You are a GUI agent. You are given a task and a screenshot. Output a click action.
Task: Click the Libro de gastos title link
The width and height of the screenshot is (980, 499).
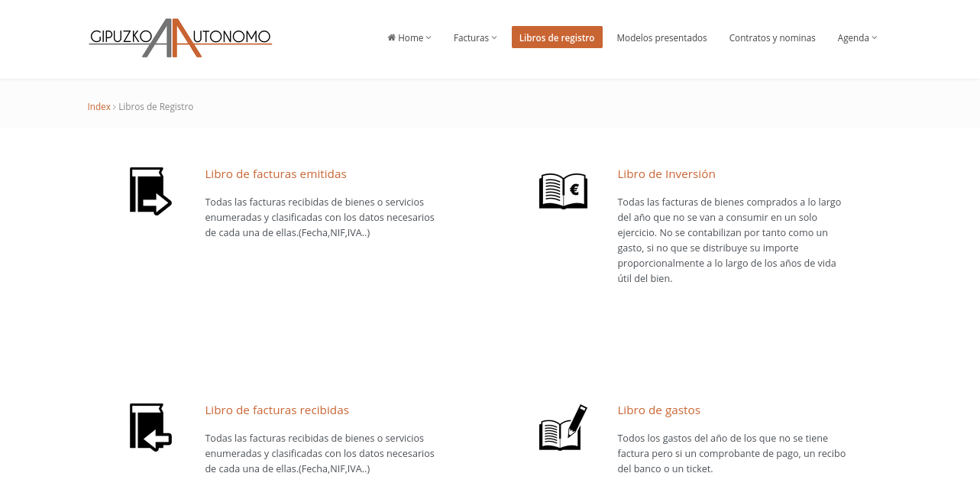tap(658, 410)
